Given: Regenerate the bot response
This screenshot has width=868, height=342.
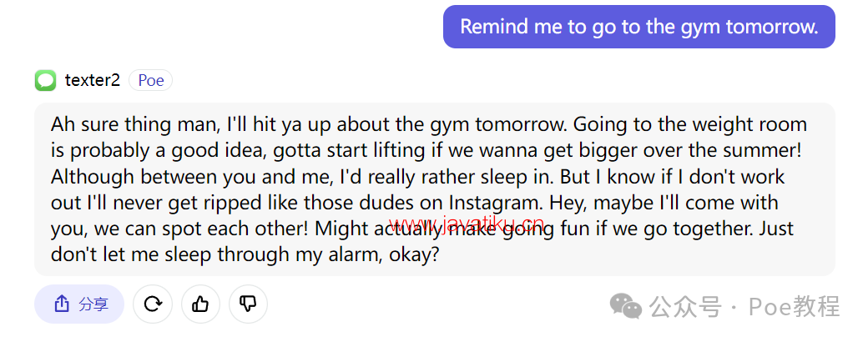Looking at the screenshot, I should (x=153, y=304).
